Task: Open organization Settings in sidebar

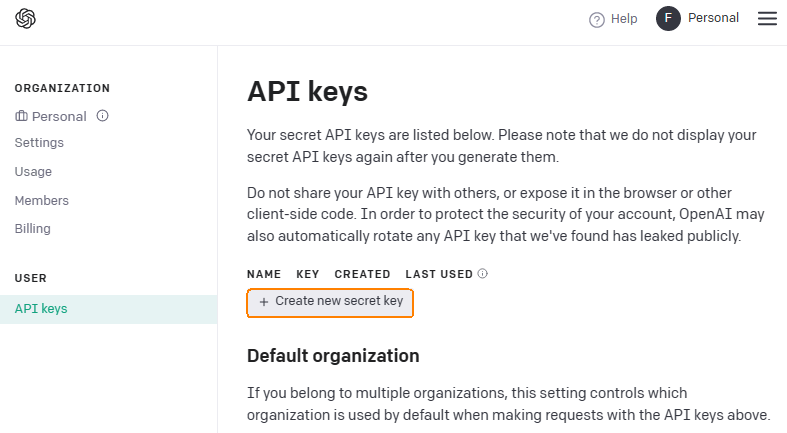Action: [39, 143]
